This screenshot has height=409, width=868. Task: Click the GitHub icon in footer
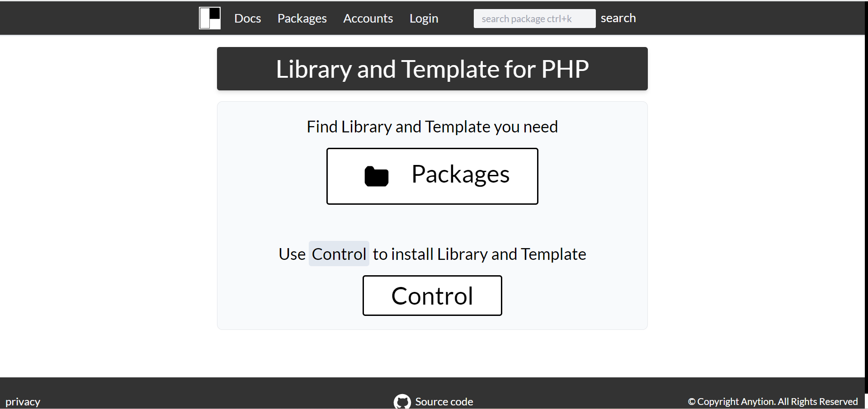pyautogui.click(x=402, y=402)
